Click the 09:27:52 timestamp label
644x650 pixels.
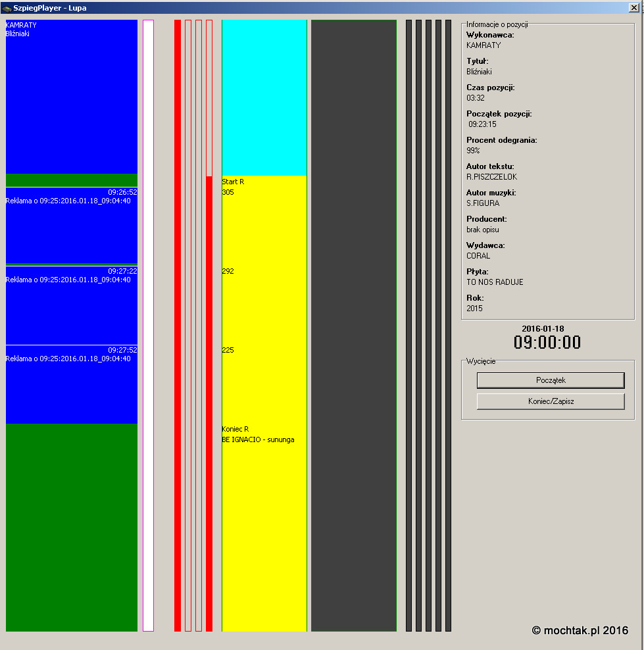[x=122, y=350]
